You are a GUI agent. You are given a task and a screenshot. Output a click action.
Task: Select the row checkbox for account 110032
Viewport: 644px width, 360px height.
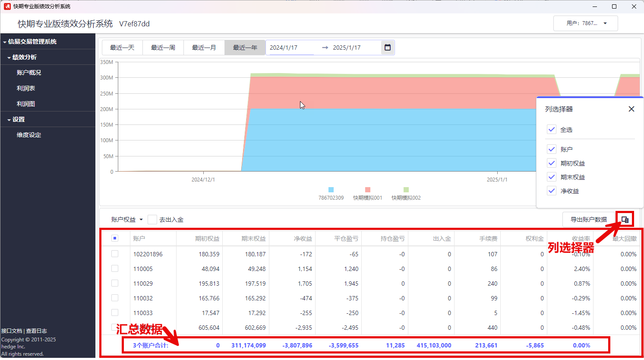[115, 298]
